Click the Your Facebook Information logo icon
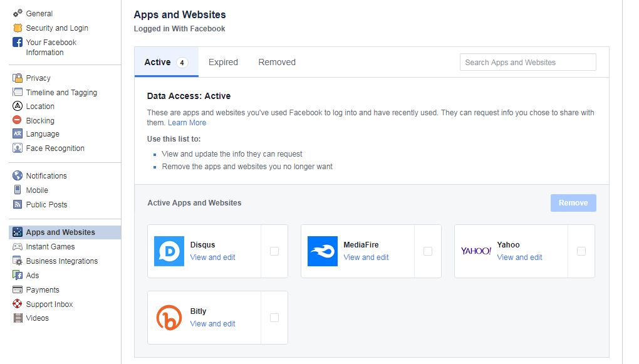The image size is (639, 364). pyautogui.click(x=18, y=42)
